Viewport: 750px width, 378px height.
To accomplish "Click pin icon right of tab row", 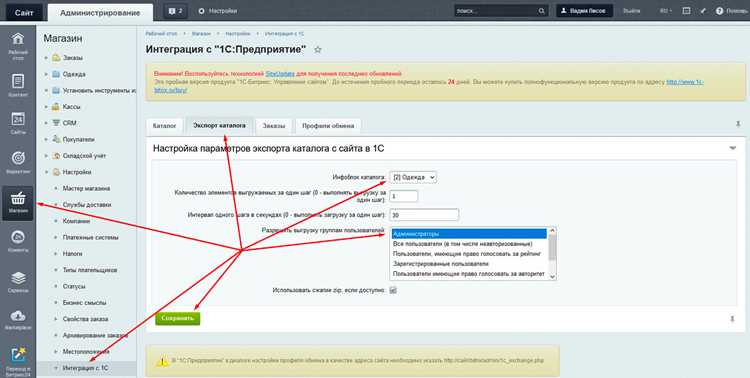I will 738,124.
